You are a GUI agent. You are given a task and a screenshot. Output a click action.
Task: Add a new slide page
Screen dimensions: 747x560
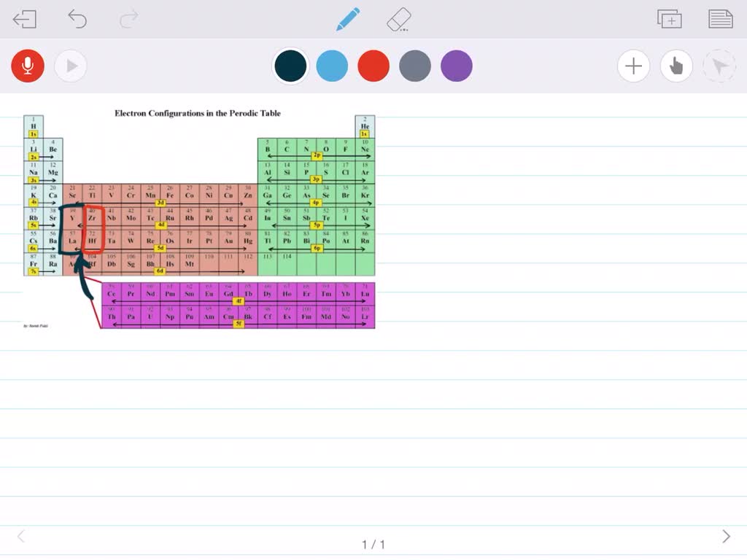(x=669, y=20)
